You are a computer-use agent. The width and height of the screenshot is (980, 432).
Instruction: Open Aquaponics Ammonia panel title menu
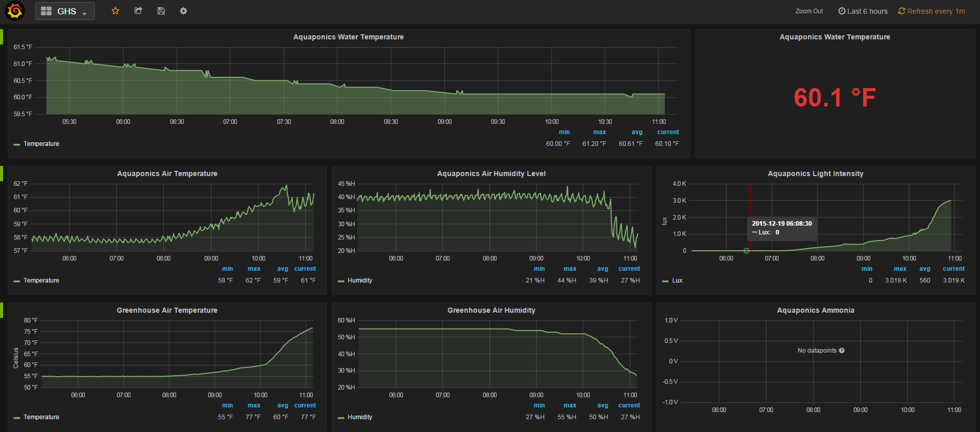coord(815,310)
